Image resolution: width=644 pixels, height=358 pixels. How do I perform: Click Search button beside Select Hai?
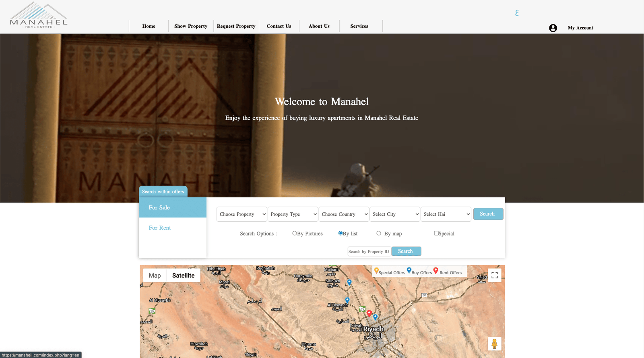(487, 214)
